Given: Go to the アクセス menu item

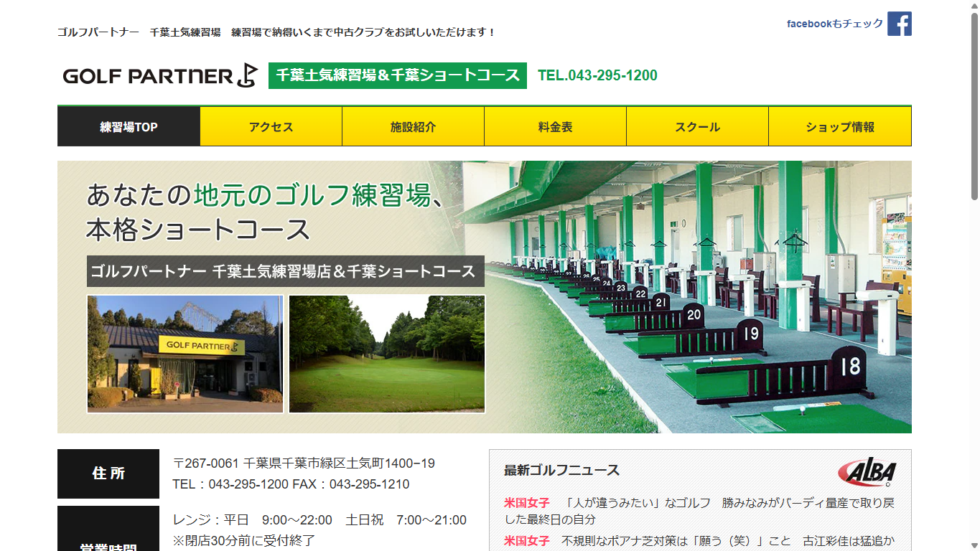Looking at the screenshot, I should pyautogui.click(x=271, y=127).
